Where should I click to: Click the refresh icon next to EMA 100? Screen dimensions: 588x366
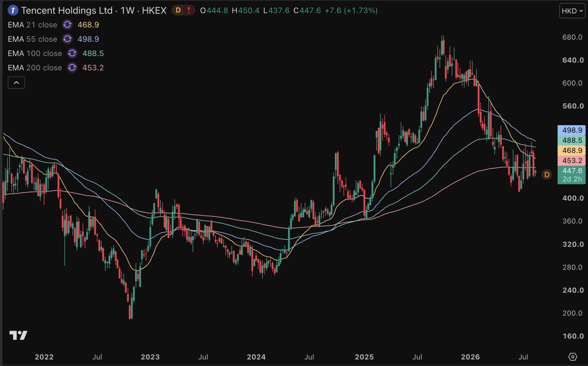pos(72,53)
